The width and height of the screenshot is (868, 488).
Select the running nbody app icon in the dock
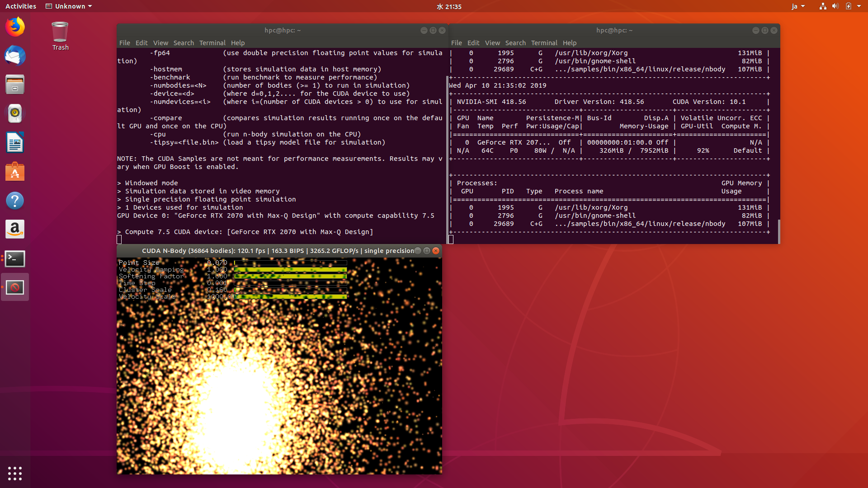[x=15, y=287]
